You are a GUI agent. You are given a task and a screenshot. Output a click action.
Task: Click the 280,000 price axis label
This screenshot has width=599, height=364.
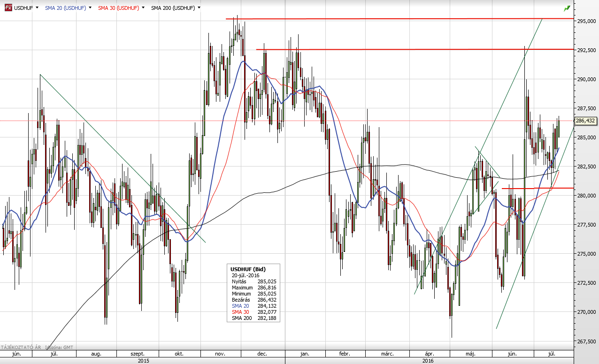tap(586, 196)
